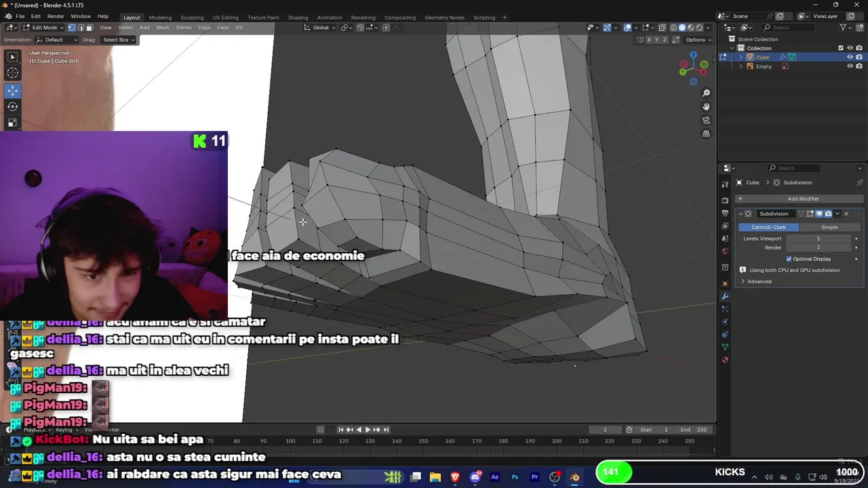Switch to the Sculpting workspace tab
The image size is (868, 488).
point(192,18)
